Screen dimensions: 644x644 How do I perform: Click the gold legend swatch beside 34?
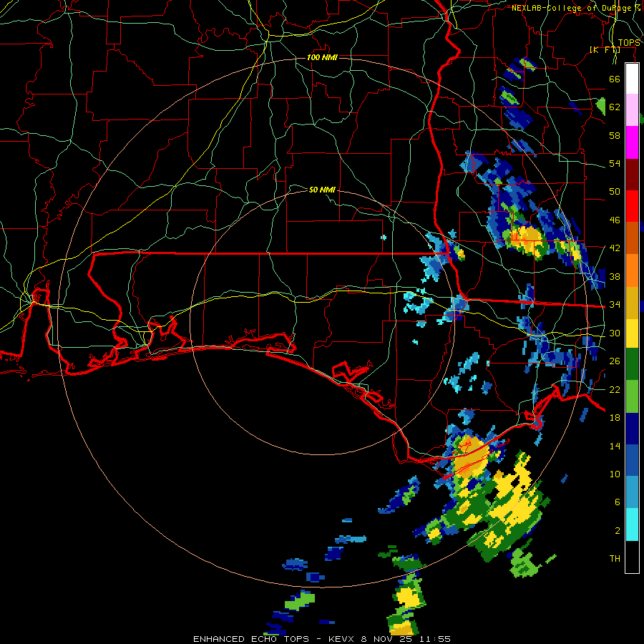click(632, 303)
